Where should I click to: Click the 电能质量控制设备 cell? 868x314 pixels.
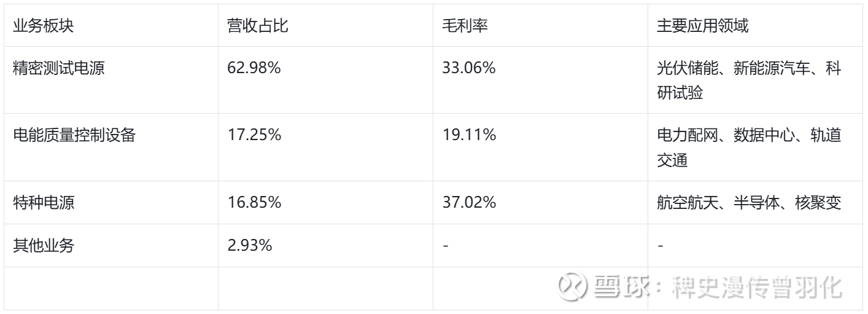[74, 135]
